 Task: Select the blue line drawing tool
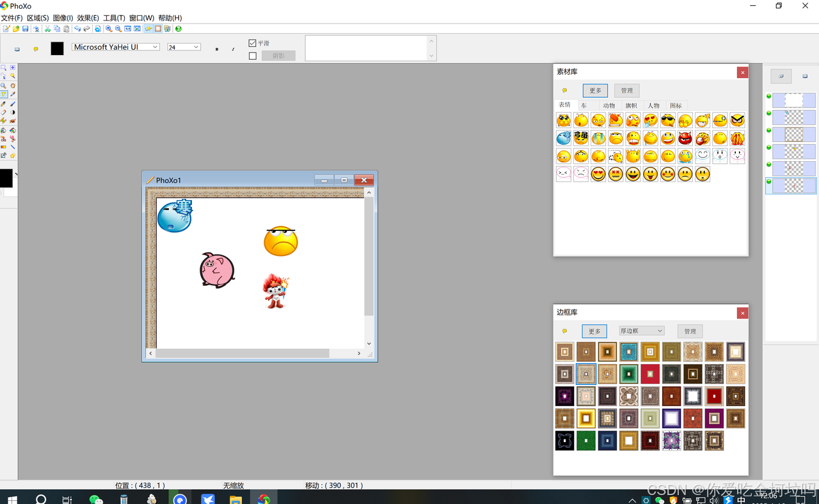(12, 146)
